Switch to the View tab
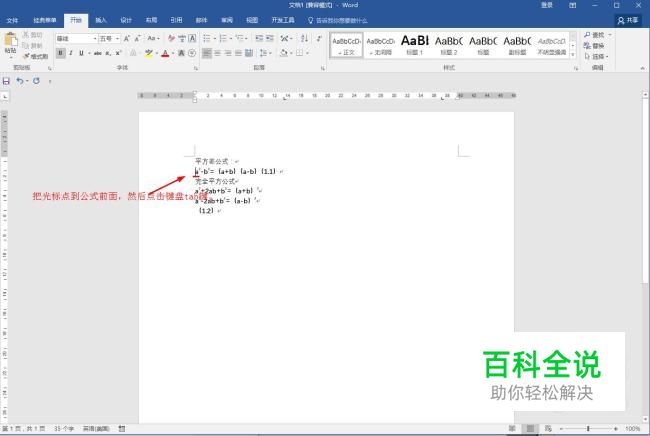Image resolution: width=650 pixels, height=436 pixels. pos(252,20)
